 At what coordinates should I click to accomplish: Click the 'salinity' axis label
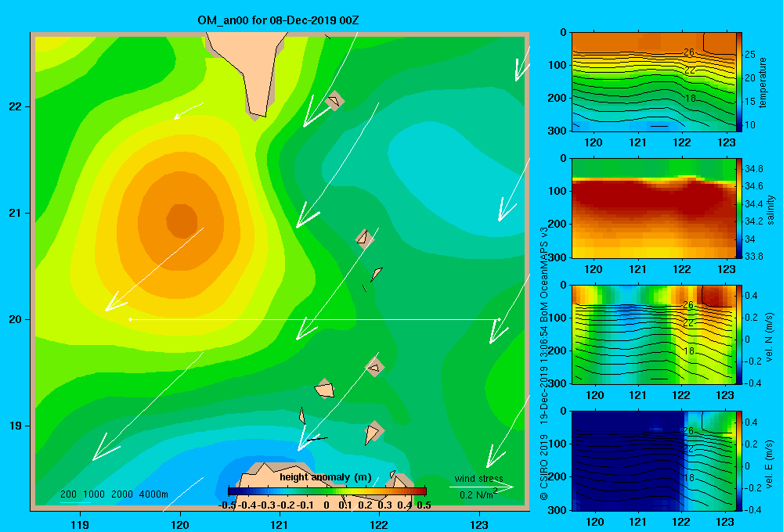click(x=770, y=210)
